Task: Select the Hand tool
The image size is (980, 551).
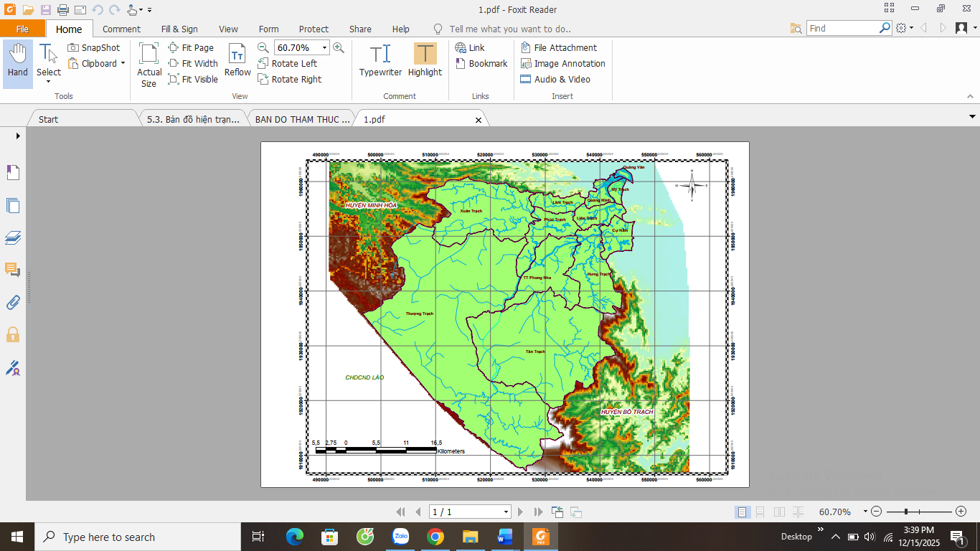Action: (17, 63)
